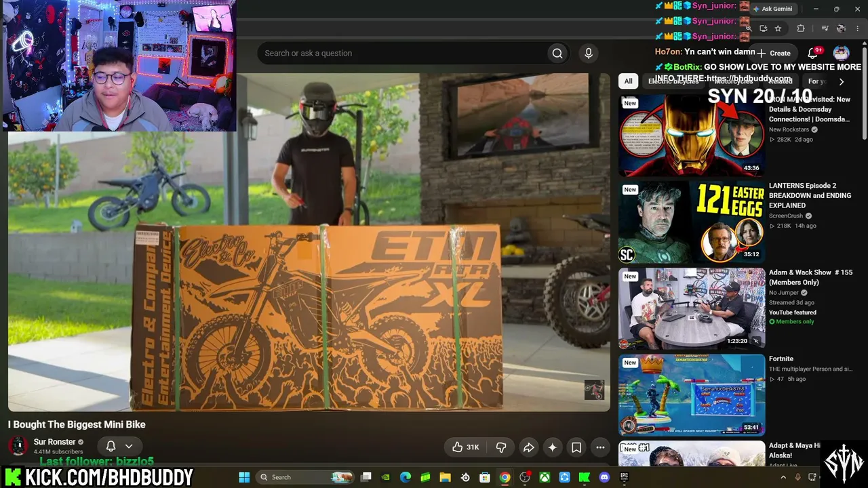This screenshot has width=868, height=488.
Task: Open the Fortnite 53:41 video thumbnail
Action: [x=692, y=394]
